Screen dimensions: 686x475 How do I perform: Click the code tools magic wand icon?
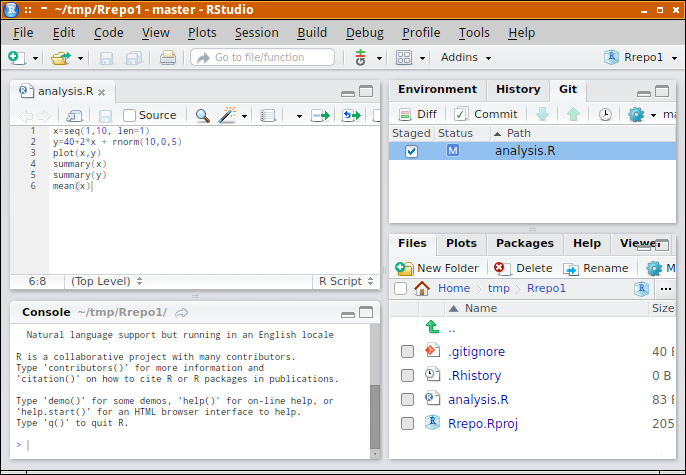[x=227, y=115]
